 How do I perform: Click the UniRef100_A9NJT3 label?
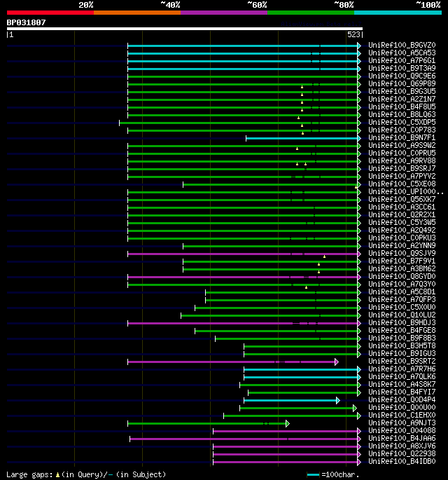click(402, 423)
